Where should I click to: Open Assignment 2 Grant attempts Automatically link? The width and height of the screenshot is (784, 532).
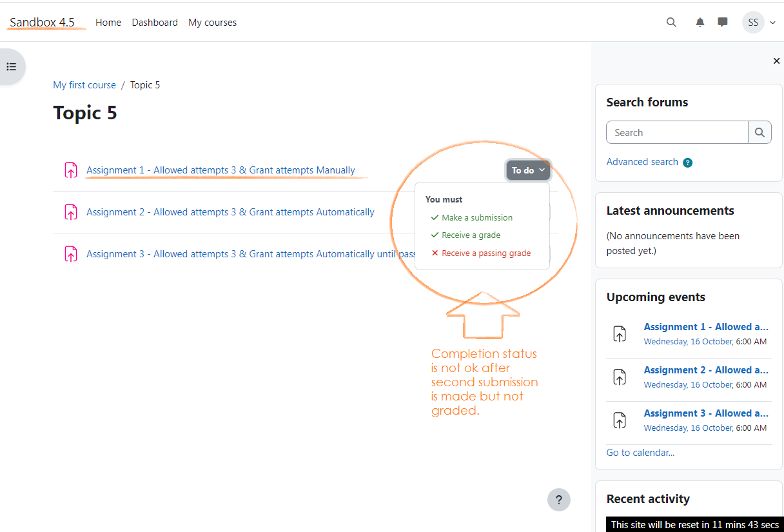(230, 212)
